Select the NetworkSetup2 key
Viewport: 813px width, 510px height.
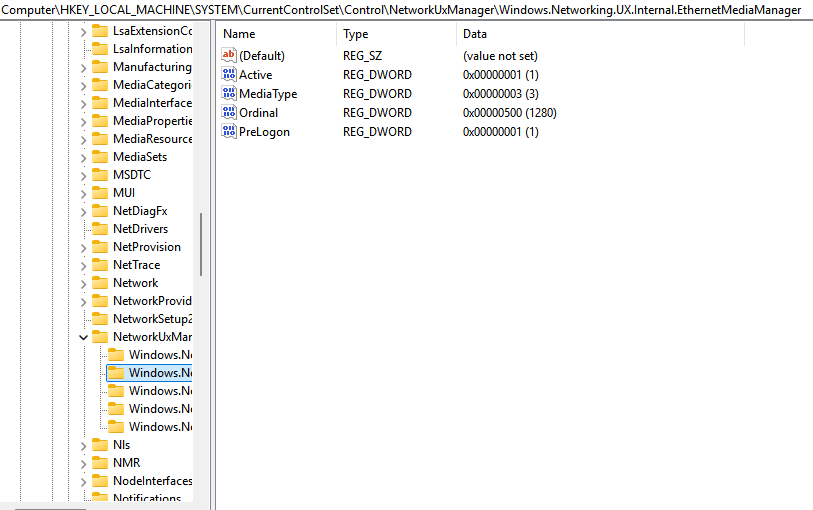click(x=152, y=319)
